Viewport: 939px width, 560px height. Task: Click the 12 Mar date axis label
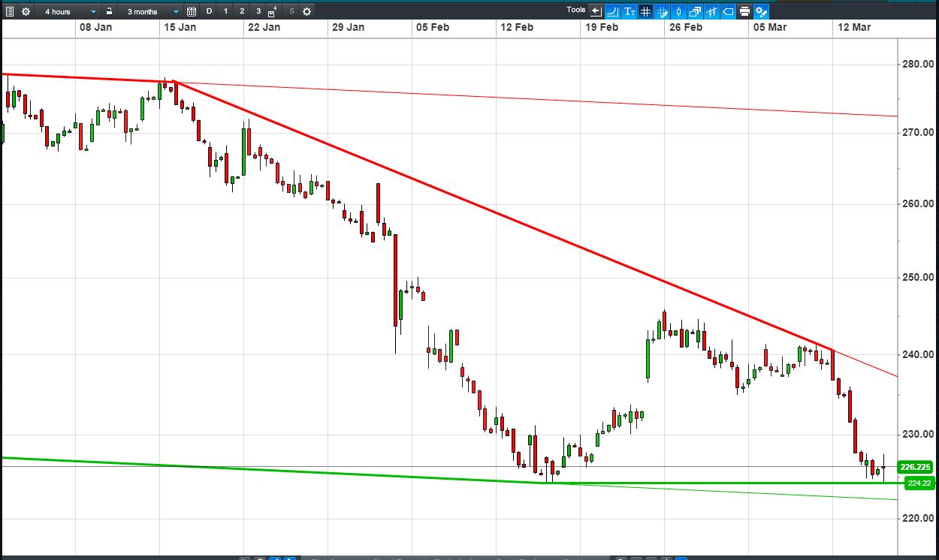(x=854, y=27)
